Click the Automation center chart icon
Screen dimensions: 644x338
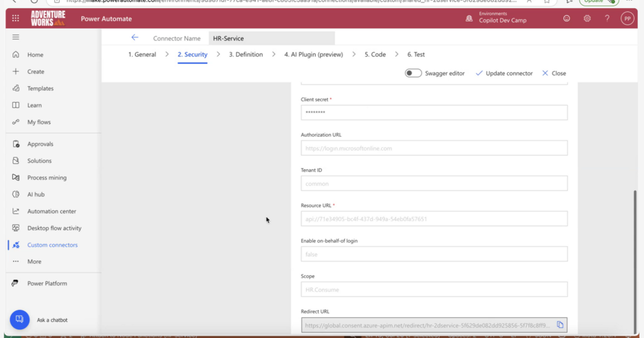tap(16, 211)
